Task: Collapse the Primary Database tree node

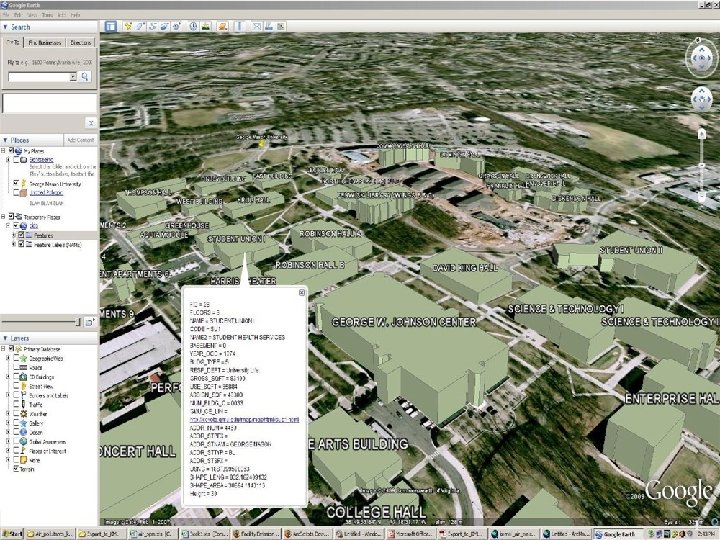Action: pyautogui.click(x=4, y=349)
